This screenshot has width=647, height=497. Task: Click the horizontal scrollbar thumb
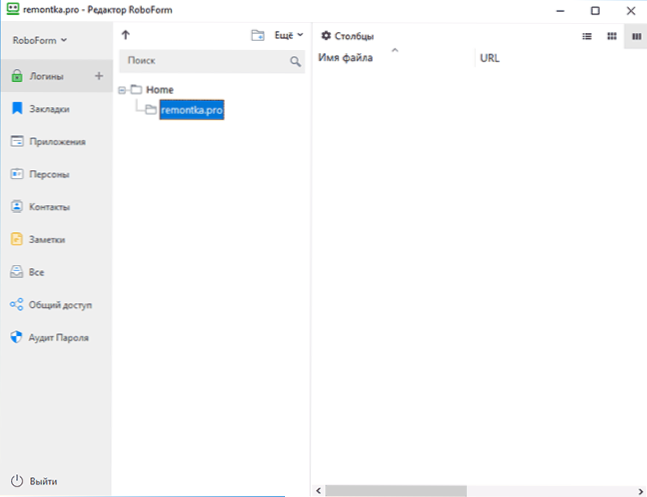pyautogui.click(x=396, y=491)
